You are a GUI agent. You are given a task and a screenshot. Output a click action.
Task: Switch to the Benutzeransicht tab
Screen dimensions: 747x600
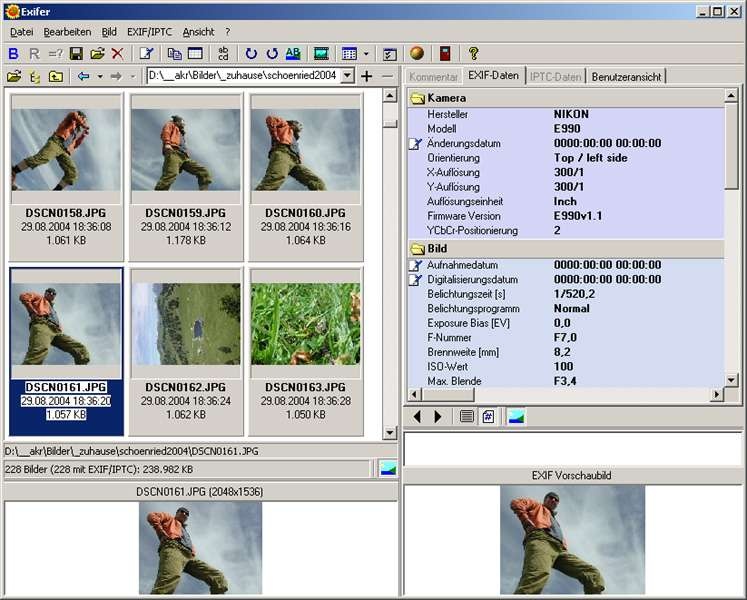tap(627, 76)
